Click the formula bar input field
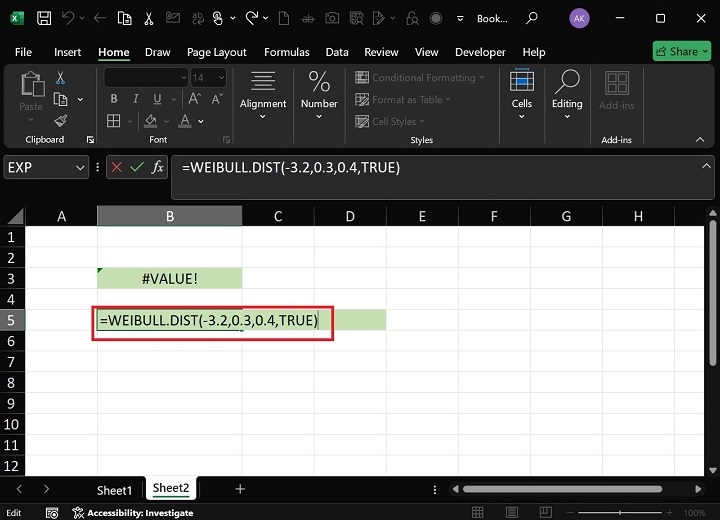The width and height of the screenshot is (720, 520). 443,177
